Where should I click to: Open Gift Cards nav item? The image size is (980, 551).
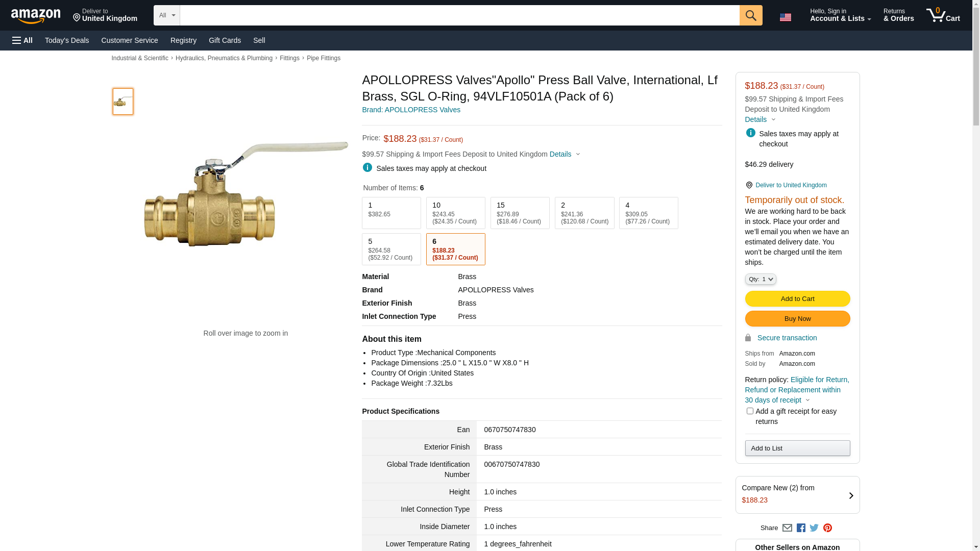point(225,40)
